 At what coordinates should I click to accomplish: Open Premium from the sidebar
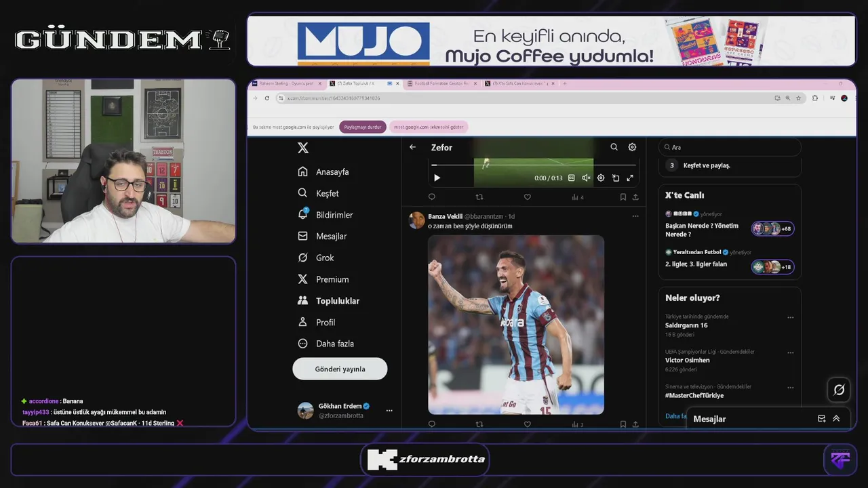click(323, 279)
